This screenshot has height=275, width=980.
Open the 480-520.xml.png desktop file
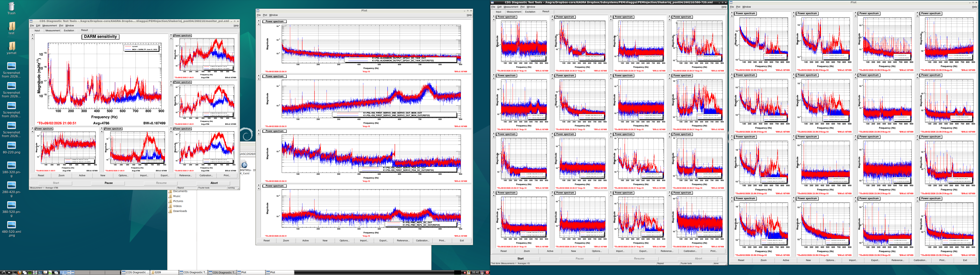[x=11, y=225]
